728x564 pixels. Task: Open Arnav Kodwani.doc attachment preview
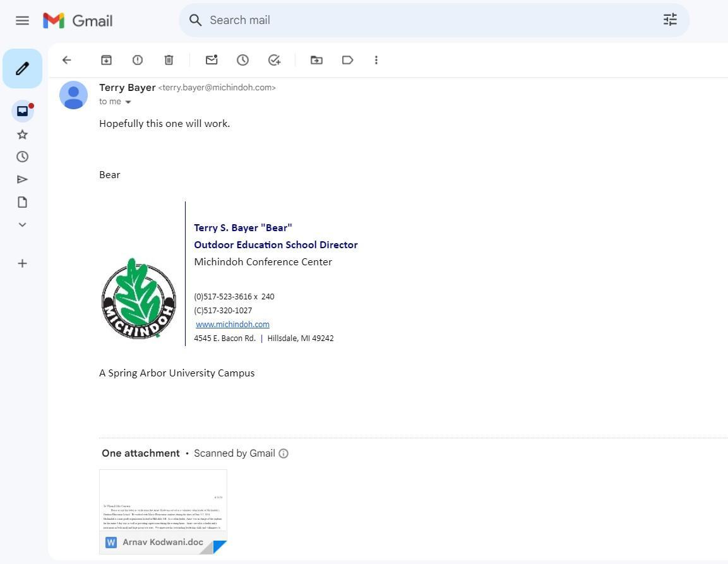pyautogui.click(x=163, y=512)
